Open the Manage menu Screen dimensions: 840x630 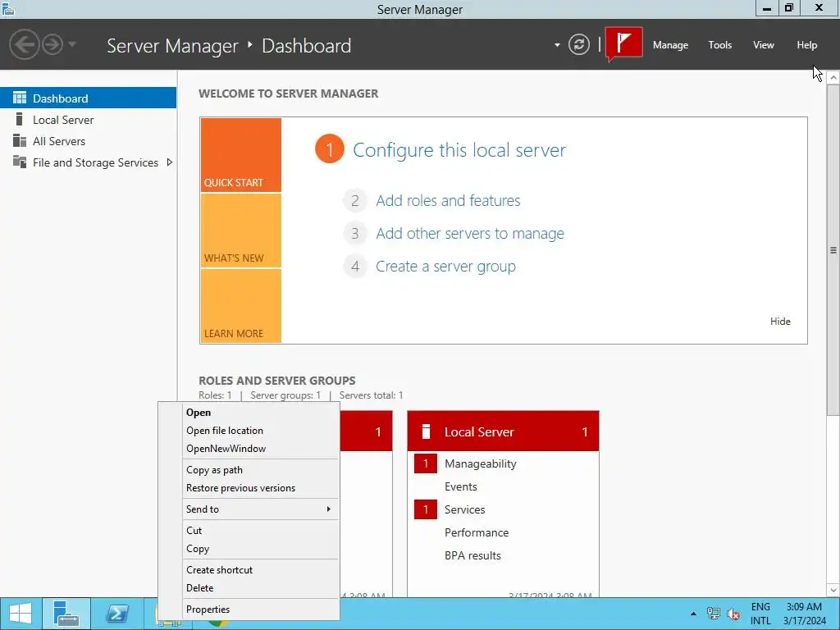click(x=670, y=45)
